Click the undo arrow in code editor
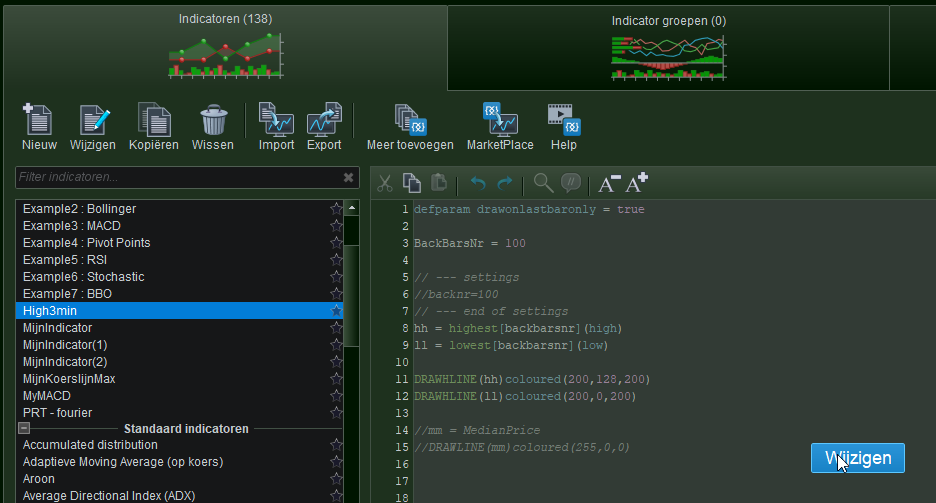The width and height of the screenshot is (936, 503). (479, 183)
